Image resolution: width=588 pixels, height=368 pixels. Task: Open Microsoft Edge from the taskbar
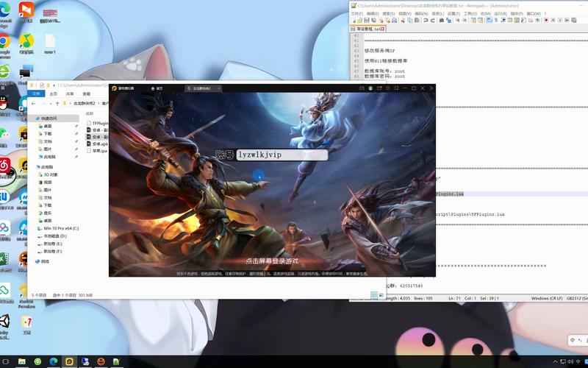[54, 361]
